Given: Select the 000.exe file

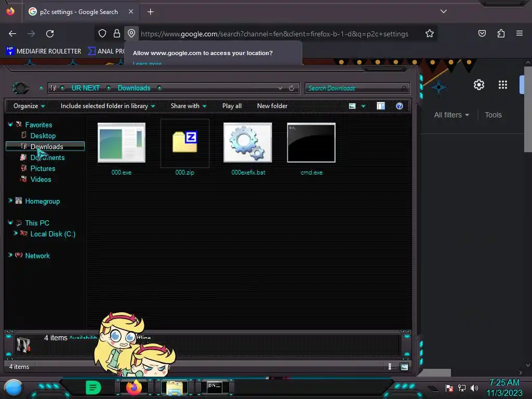Looking at the screenshot, I should point(122,149).
